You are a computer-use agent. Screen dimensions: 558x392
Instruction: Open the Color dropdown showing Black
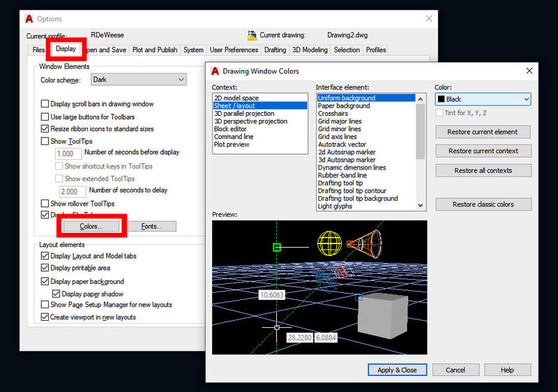(x=483, y=99)
